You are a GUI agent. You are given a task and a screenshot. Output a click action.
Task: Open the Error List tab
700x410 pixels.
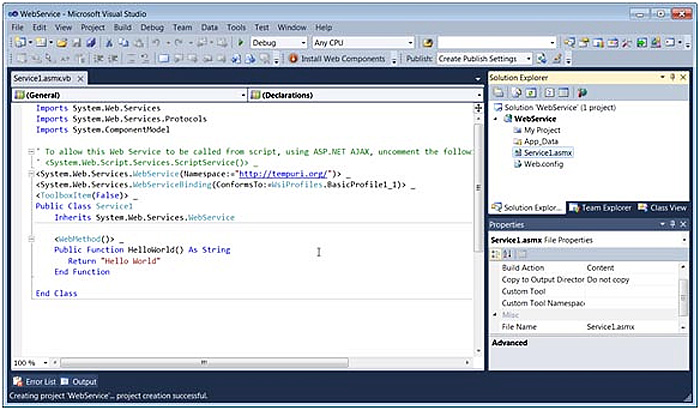click(35, 381)
